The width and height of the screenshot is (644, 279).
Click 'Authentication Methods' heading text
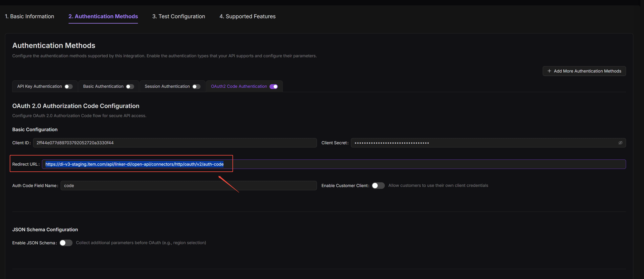pyautogui.click(x=54, y=46)
